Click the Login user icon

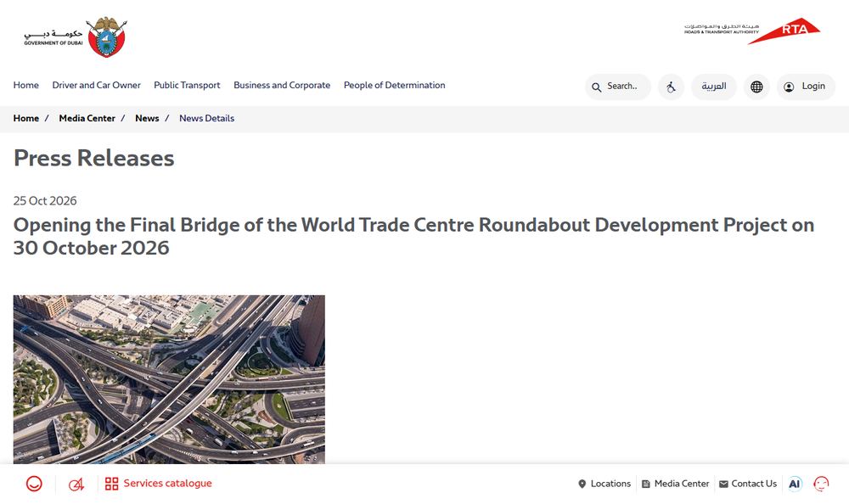[x=789, y=87]
